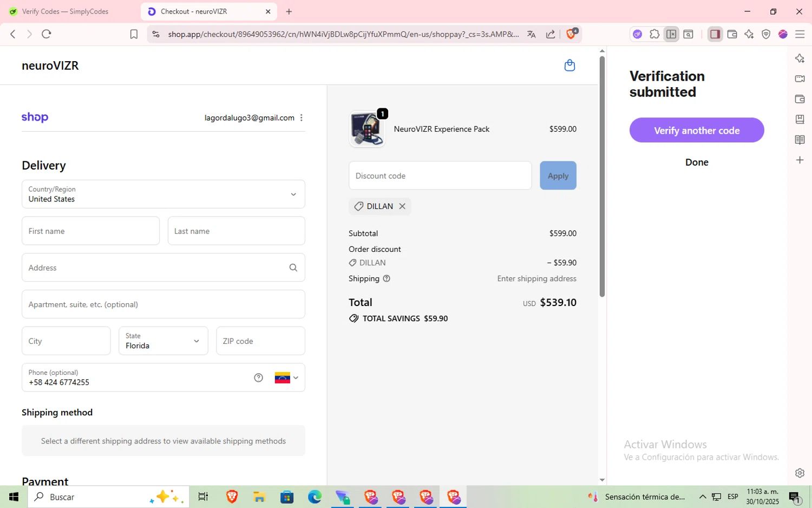Click the Total amount $539.10
Screen dimensions: 812x508
pyautogui.click(x=558, y=302)
